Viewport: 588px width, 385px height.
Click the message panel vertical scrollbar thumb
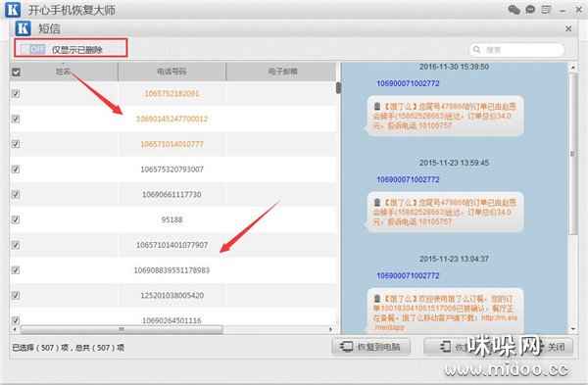coord(572,154)
